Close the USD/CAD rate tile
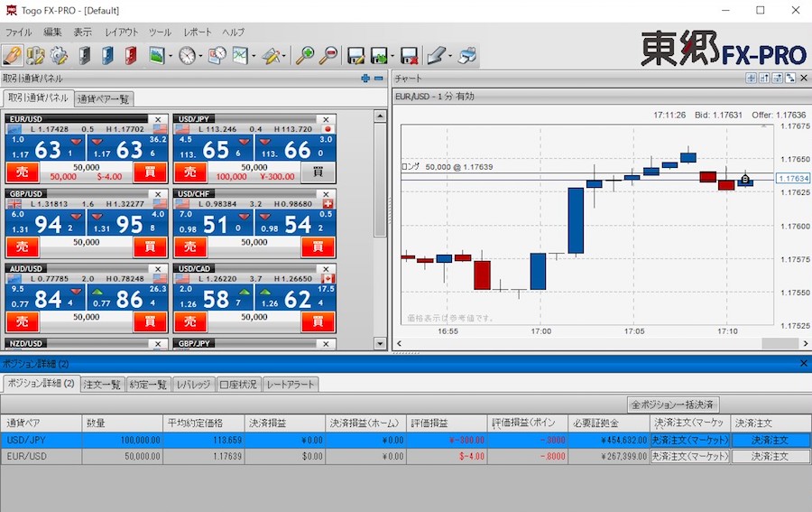This screenshot has width=812, height=512. 326,269
